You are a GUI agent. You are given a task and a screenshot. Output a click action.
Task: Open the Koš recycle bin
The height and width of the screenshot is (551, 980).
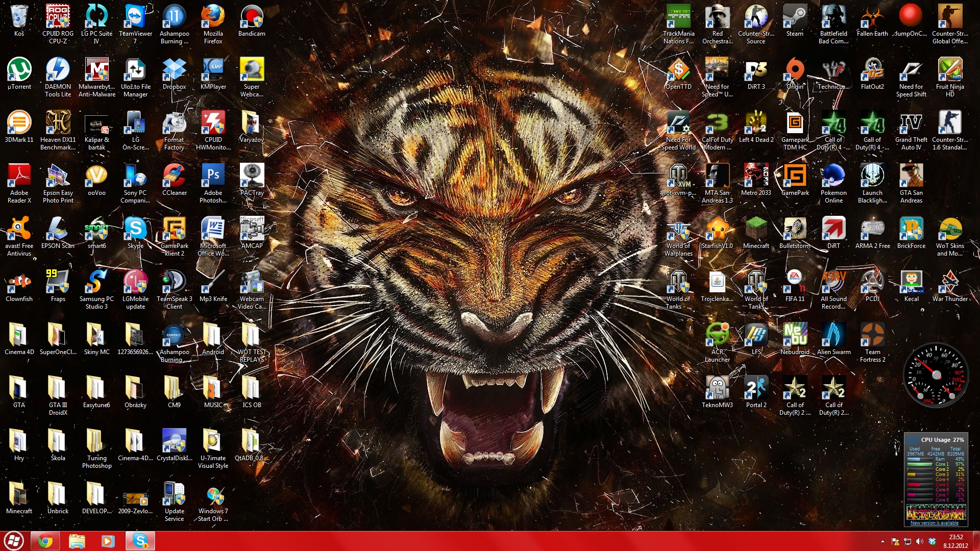click(x=19, y=17)
